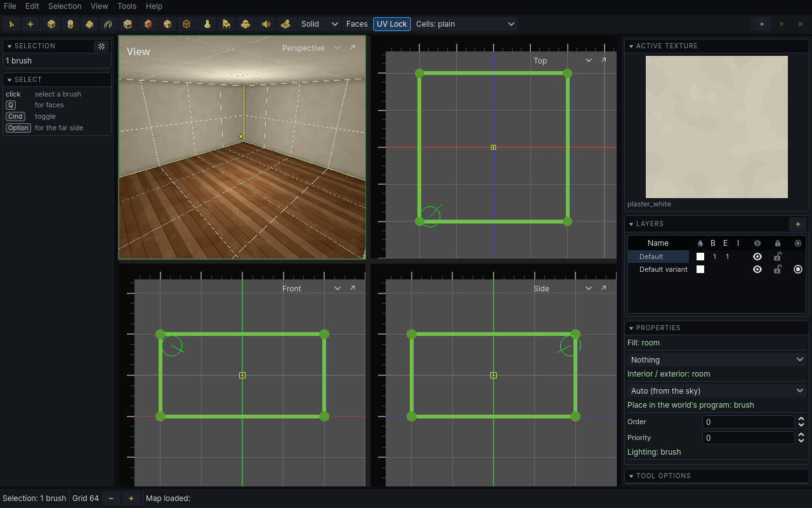
Task: Stop the map preview
Action: pos(801,24)
